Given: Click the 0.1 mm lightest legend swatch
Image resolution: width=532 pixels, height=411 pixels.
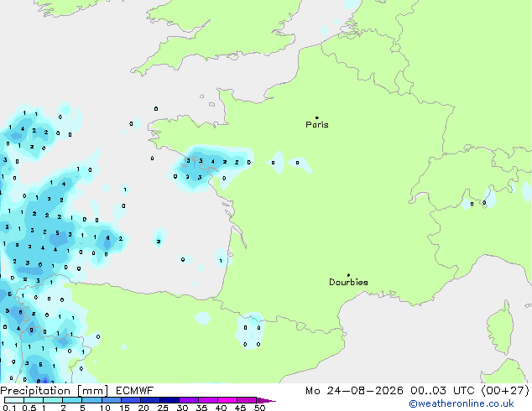Looking at the screenshot, I should (14, 400).
